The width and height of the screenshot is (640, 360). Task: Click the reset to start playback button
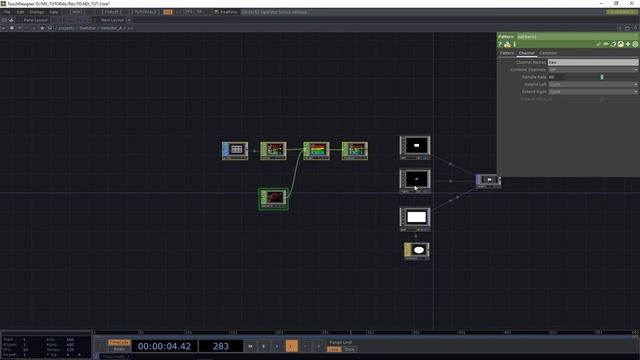tap(250, 346)
